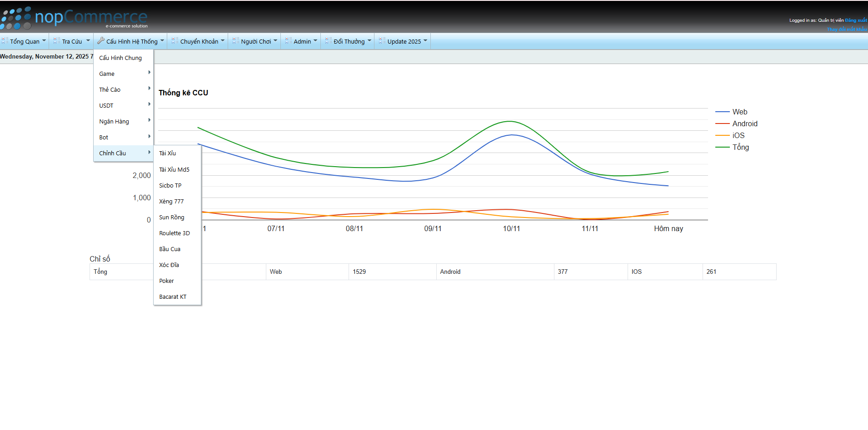Choose Roulette 3D in Chỉnh Cầu submenu
The height and width of the screenshot is (430, 868).
(175, 233)
